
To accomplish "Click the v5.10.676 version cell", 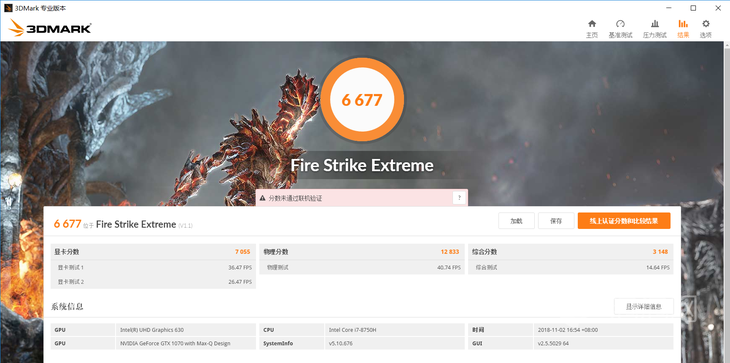I will (x=395, y=343).
